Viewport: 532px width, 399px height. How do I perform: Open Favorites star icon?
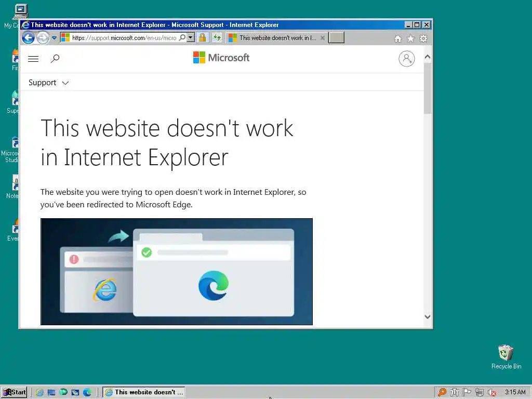(x=410, y=38)
